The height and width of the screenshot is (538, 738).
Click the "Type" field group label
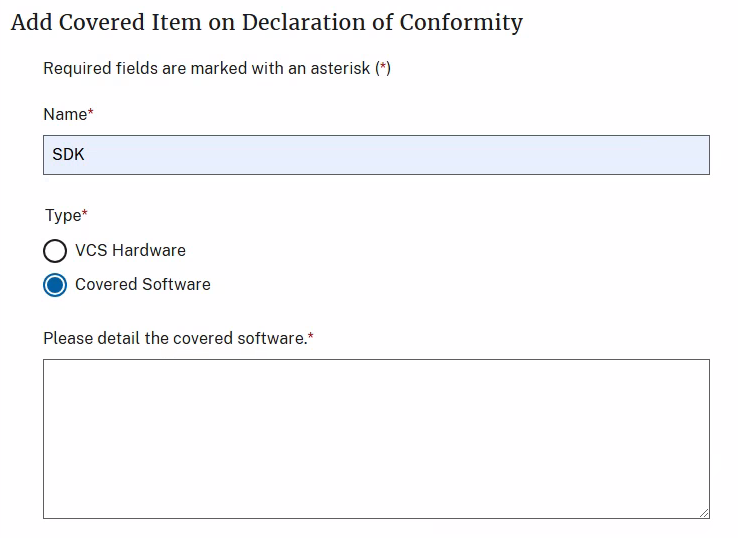[x=63, y=215]
